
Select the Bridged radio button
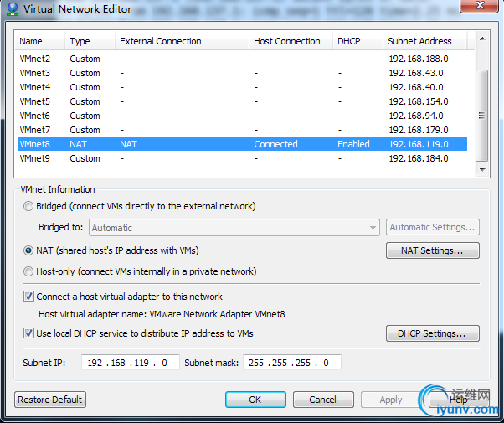pyautogui.click(x=28, y=206)
